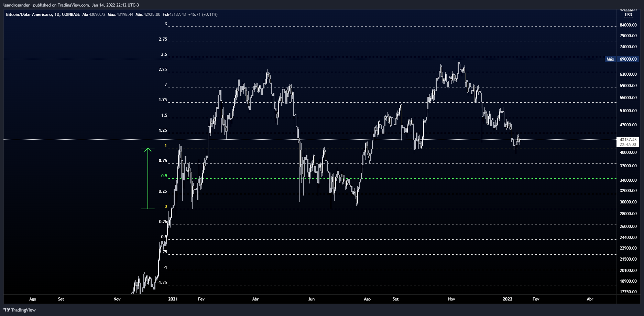Select the Fibonacci level label 0.25

point(163,191)
